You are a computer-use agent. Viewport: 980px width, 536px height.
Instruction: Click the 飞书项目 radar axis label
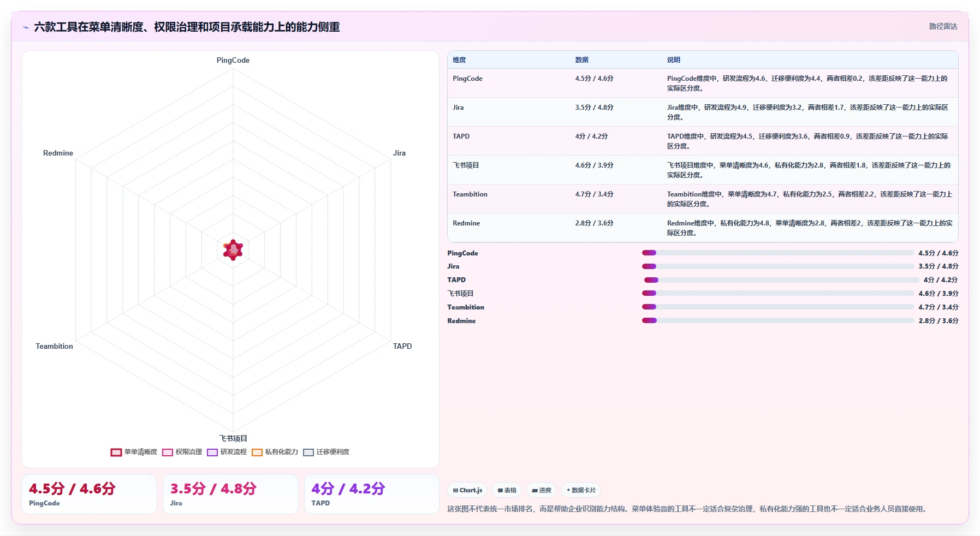[x=233, y=438]
